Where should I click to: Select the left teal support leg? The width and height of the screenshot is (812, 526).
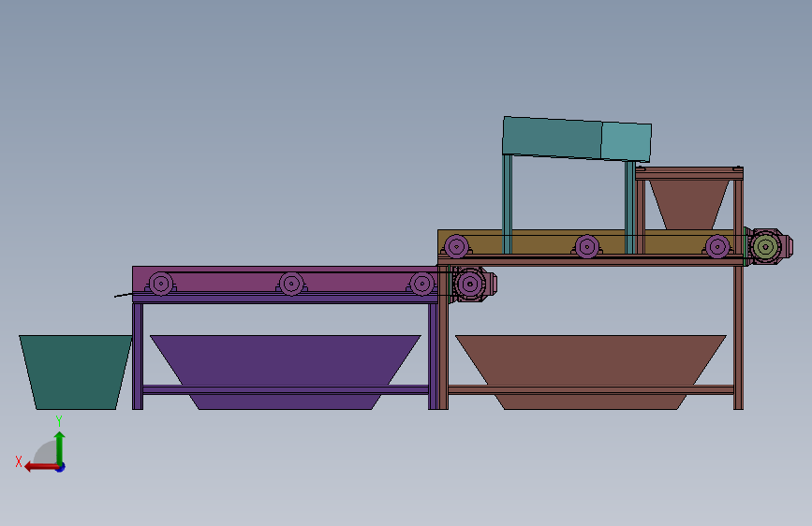pyautogui.click(x=507, y=204)
